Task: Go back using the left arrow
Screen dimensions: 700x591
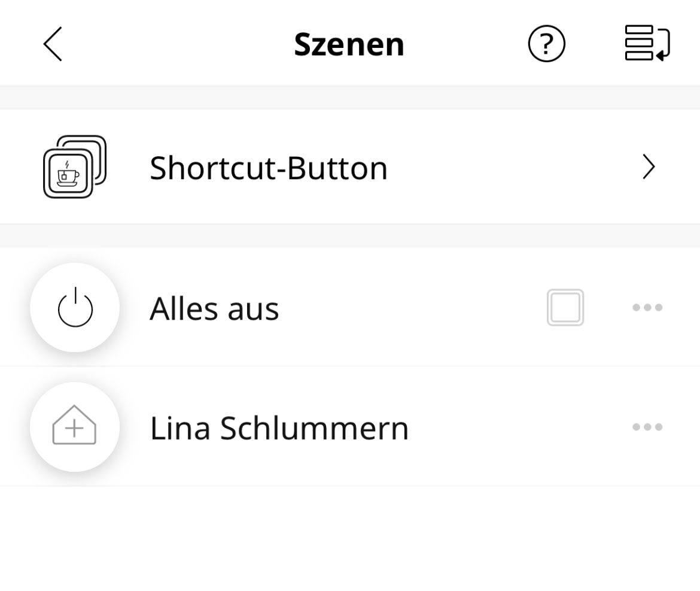Action: click(53, 44)
